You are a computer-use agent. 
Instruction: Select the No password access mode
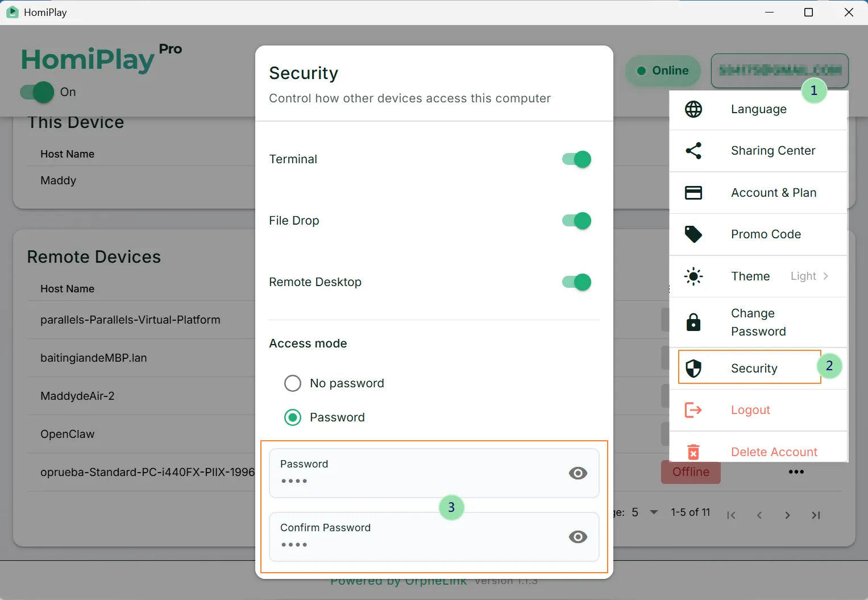[293, 383]
